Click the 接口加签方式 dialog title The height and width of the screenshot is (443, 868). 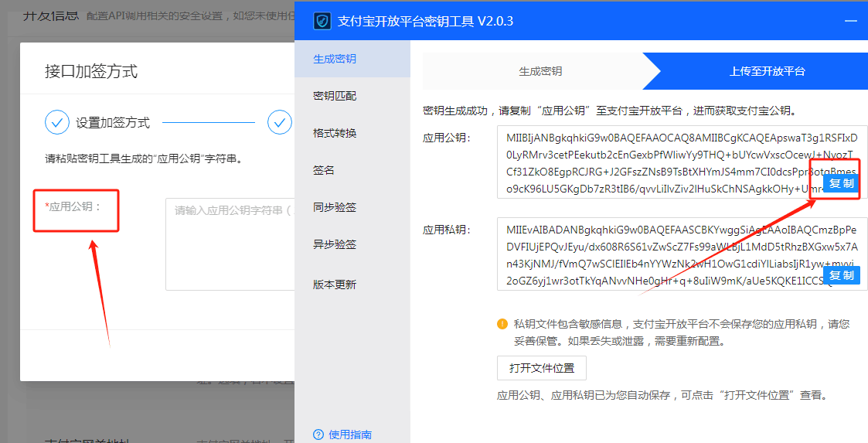coord(91,71)
